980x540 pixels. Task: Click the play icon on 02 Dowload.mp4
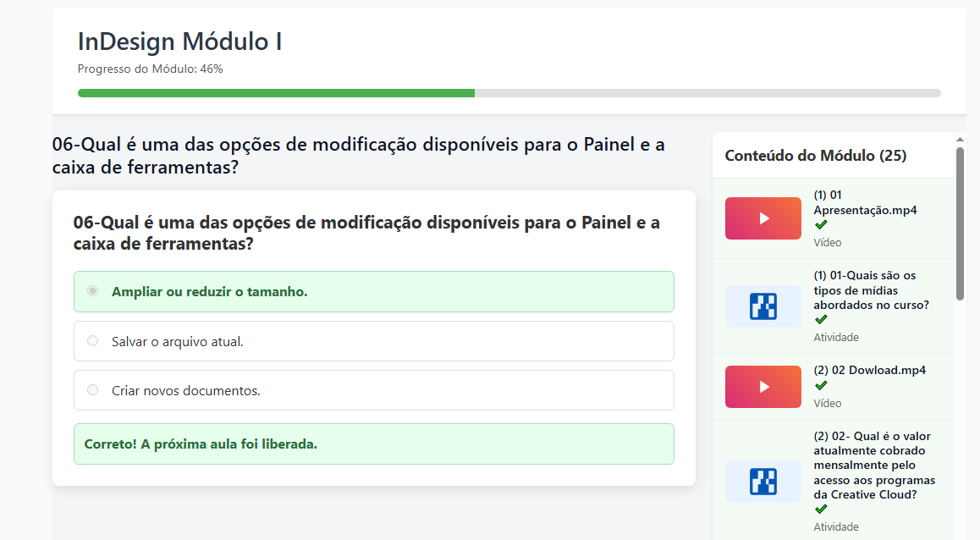click(x=763, y=386)
